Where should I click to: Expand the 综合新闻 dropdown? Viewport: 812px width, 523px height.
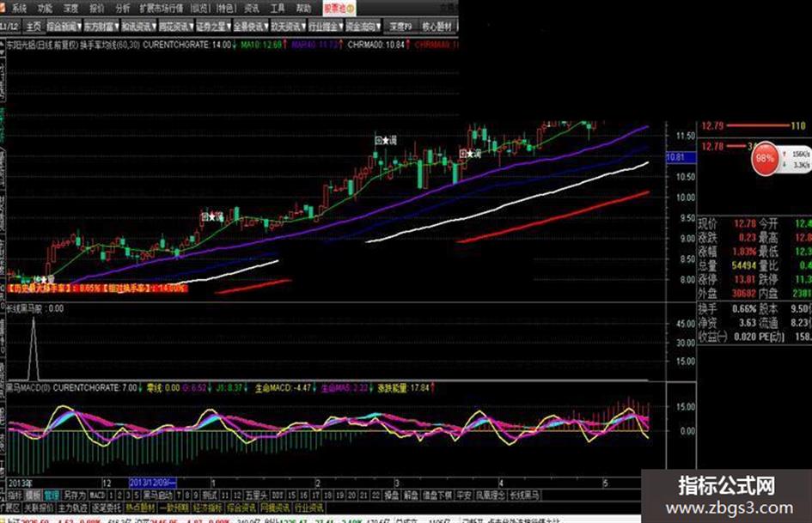pyautogui.click(x=64, y=26)
